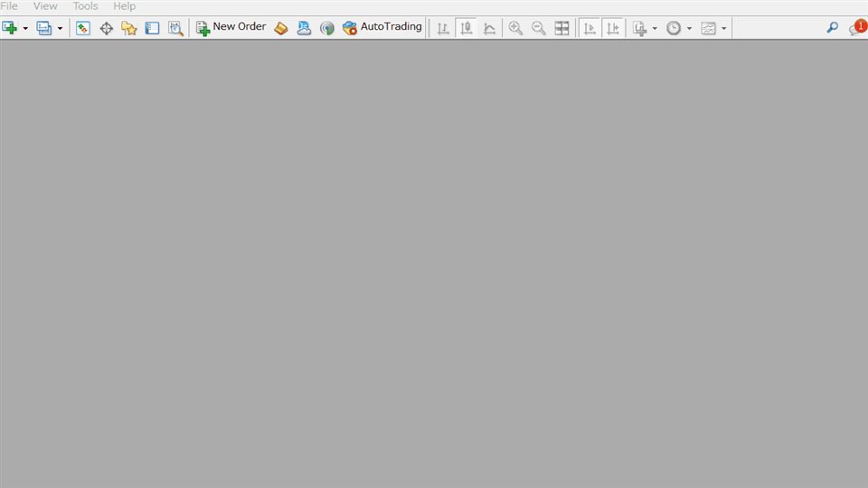Open the MetaEditor book icon

tap(281, 28)
